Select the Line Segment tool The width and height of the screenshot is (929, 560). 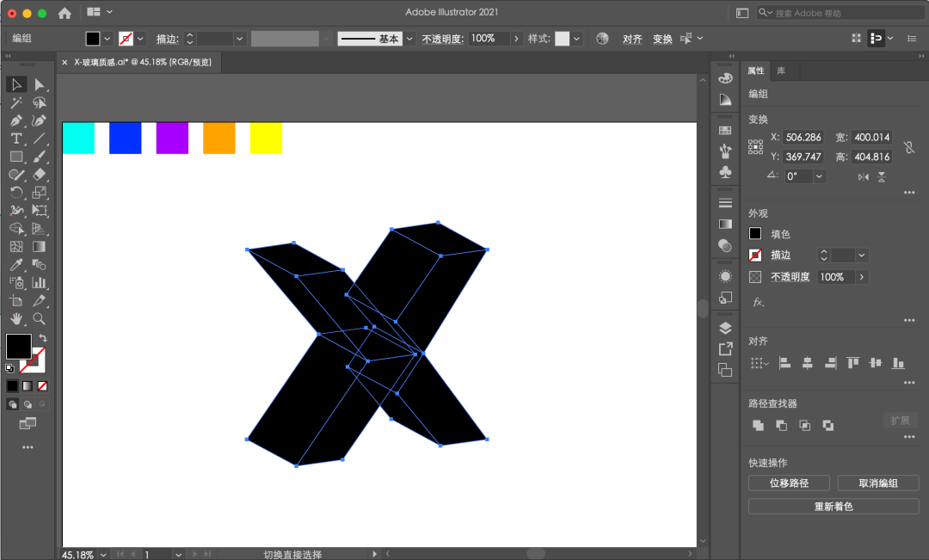[39, 138]
